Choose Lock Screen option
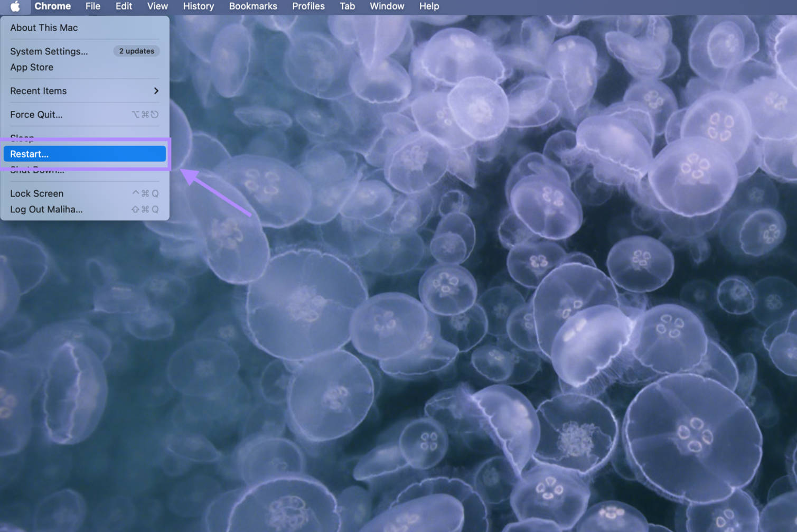The width and height of the screenshot is (797, 532). pos(85,193)
